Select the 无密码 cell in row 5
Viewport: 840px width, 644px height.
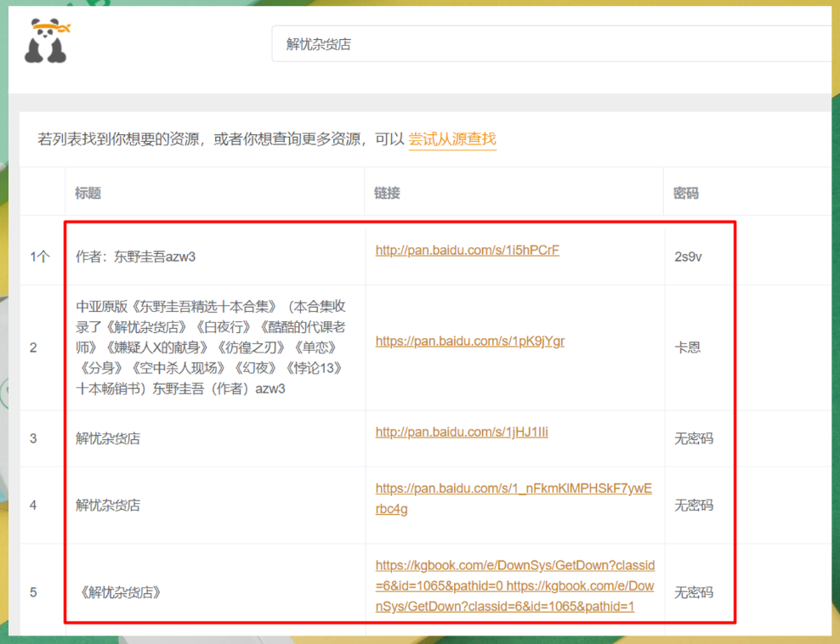694,592
